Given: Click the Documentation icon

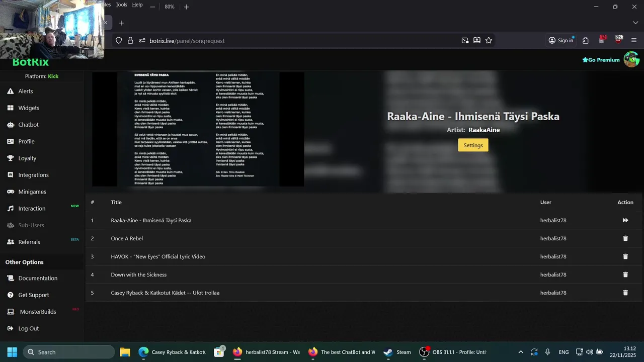Looking at the screenshot, I should (x=10, y=278).
